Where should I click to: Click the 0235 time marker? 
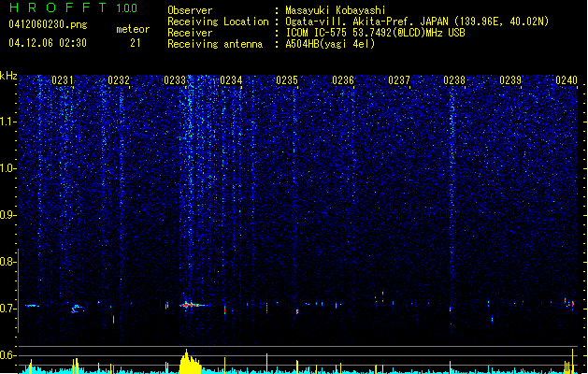(287, 80)
